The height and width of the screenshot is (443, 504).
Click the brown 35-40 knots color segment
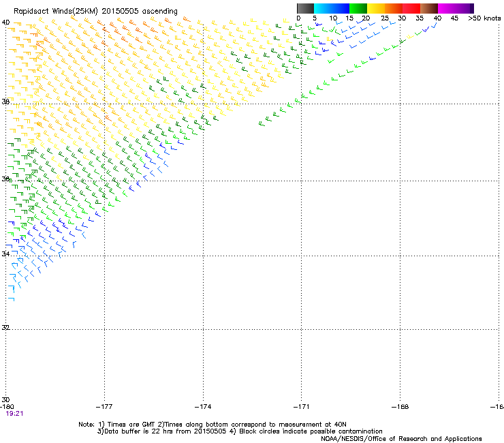pyautogui.click(x=429, y=8)
